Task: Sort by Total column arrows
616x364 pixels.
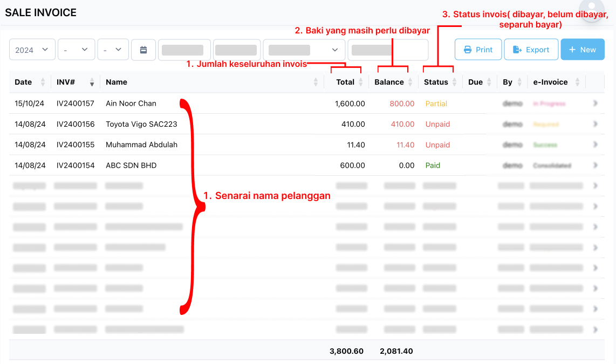Action: tap(361, 82)
